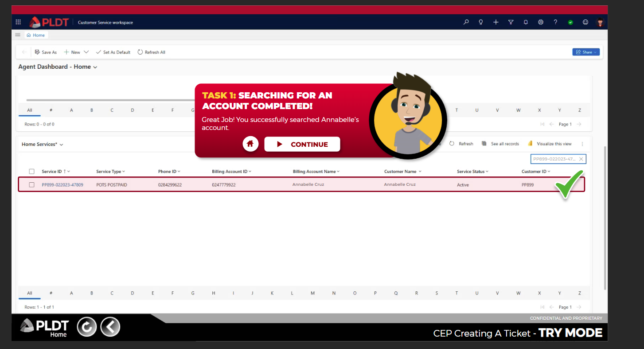Open the advanced filter funnel icon

pyautogui.click(x=511, y=22)
